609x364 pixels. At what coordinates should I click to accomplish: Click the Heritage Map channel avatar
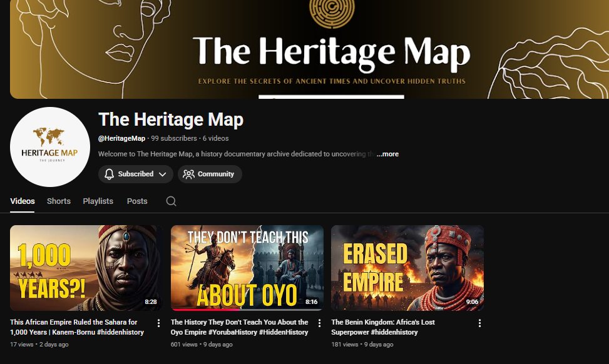[x=50, y=147]
